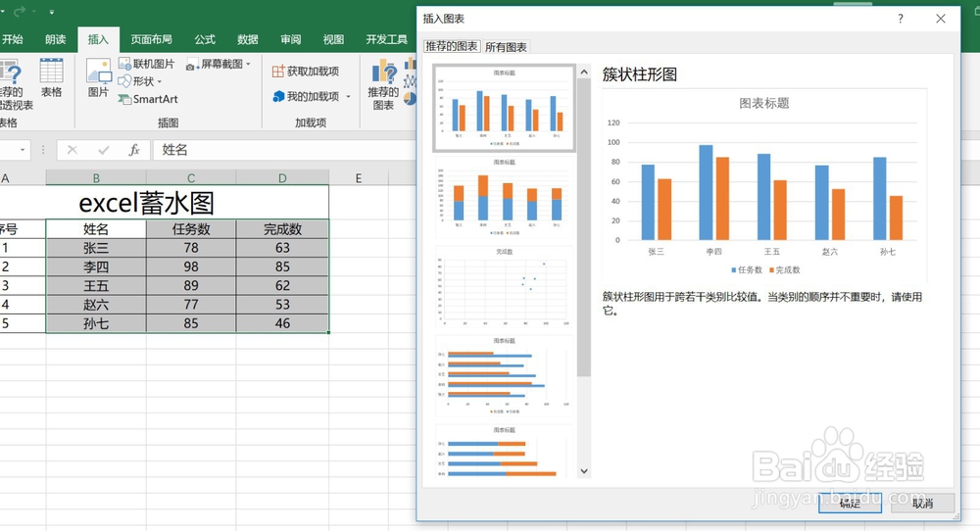Open the 屏幕截图 screenshot dropdown
980x531 pixels.
click(x=219, y=64)
